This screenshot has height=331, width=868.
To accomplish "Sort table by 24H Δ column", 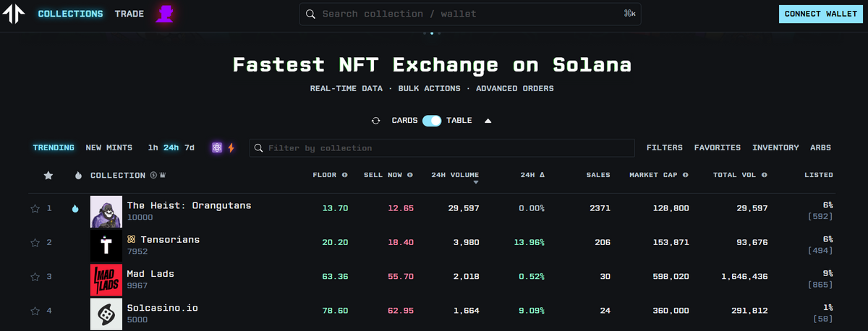I will [532, 175].
